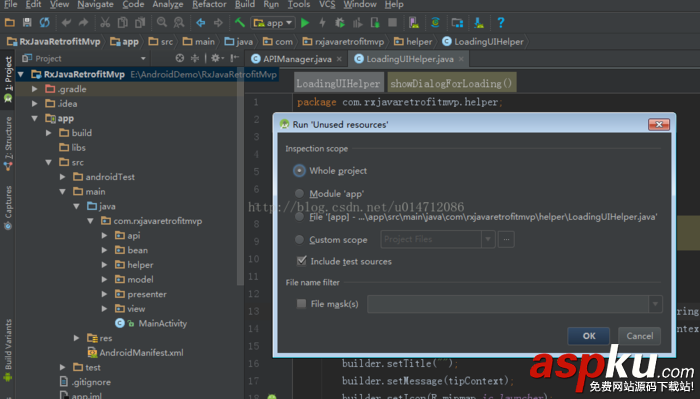Click the Undo arrow icon
This screenshot has height=399, width=700.
tap(67, 22)
